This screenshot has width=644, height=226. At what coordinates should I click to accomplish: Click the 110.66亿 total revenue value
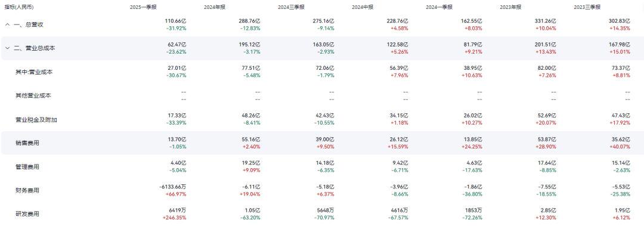click(x=175, y=21)
